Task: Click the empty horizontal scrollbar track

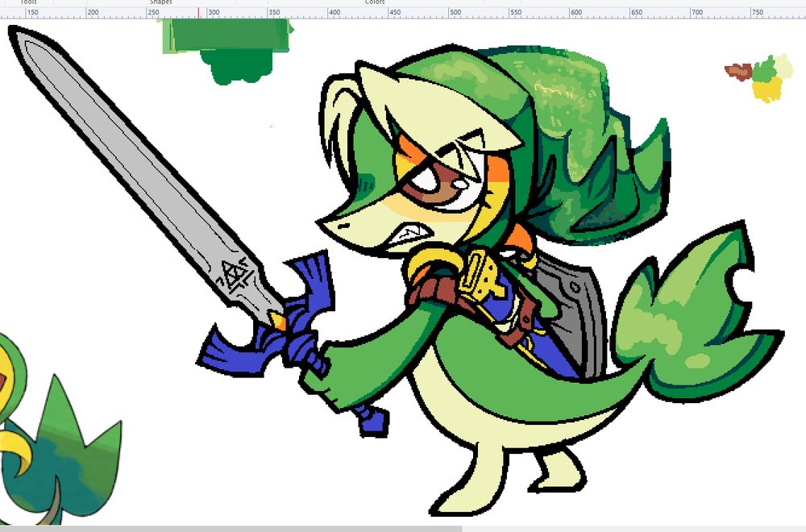Action: coord(634,529)
